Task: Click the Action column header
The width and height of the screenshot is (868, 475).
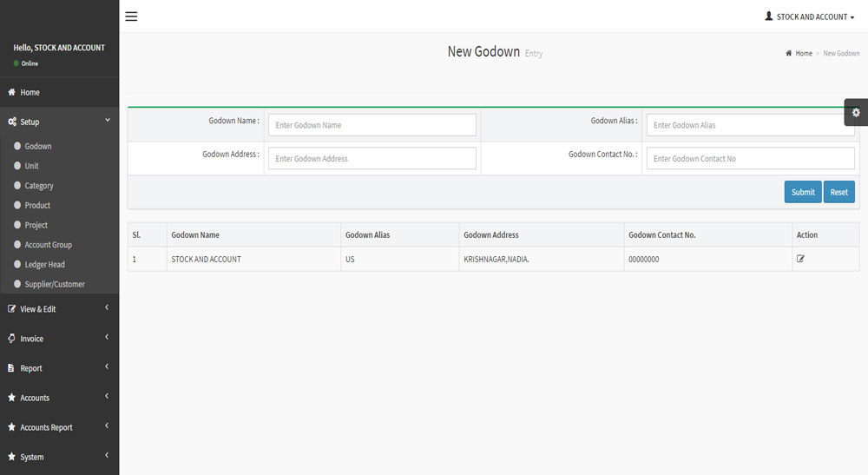Action: tap(826, 234)
